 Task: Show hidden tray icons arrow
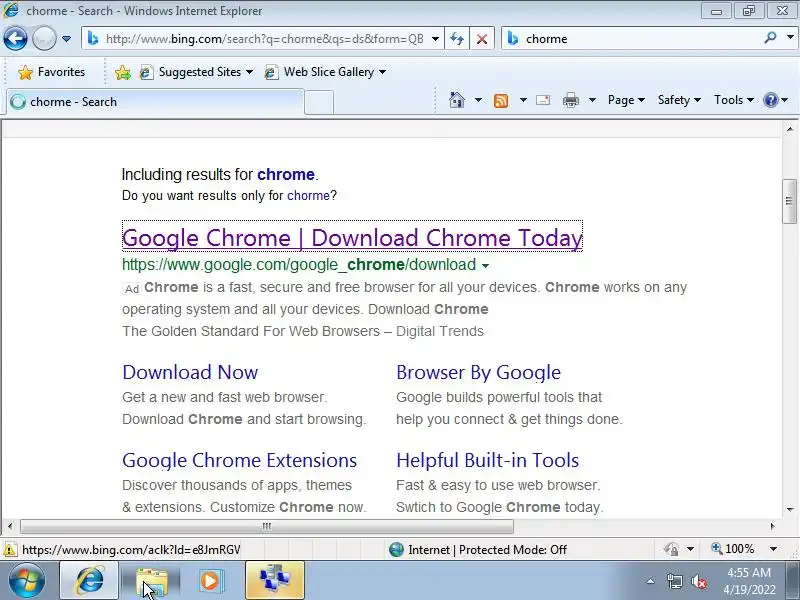651,581
